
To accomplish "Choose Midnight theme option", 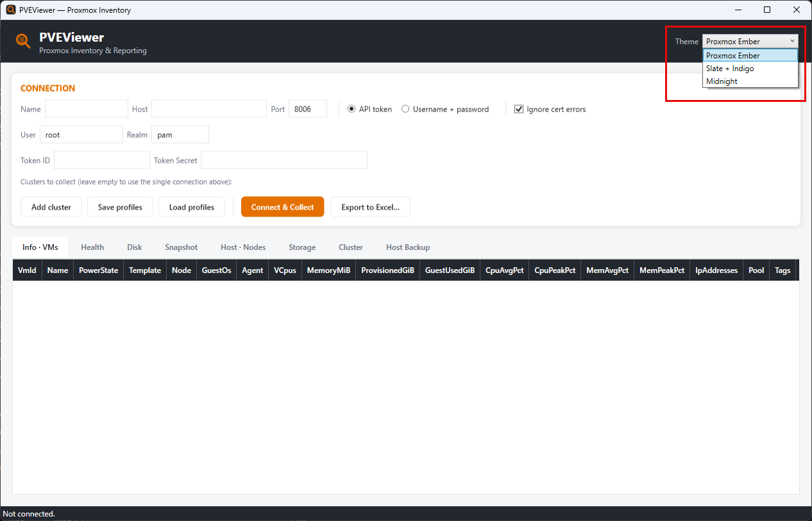I will point(750,81).
